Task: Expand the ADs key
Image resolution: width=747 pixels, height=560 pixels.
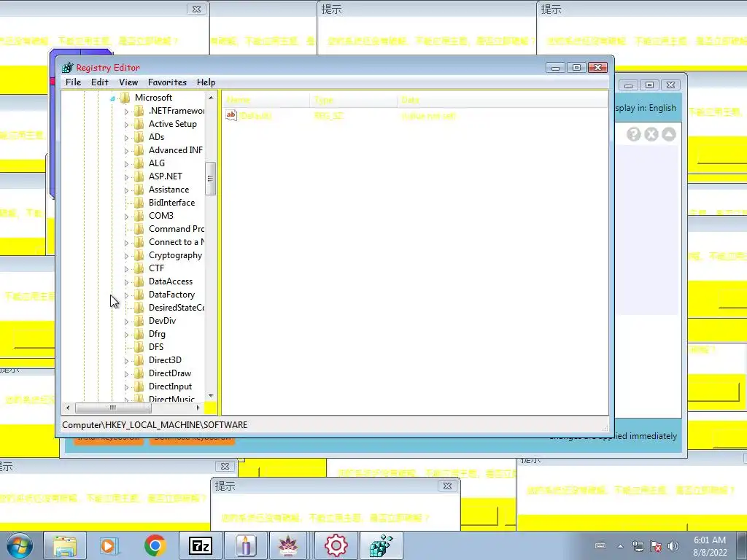Action: pos(126,138)
